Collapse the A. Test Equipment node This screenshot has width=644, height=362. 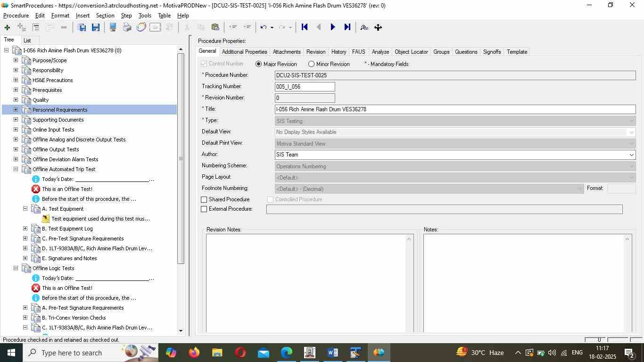click(x=25, y=209)
